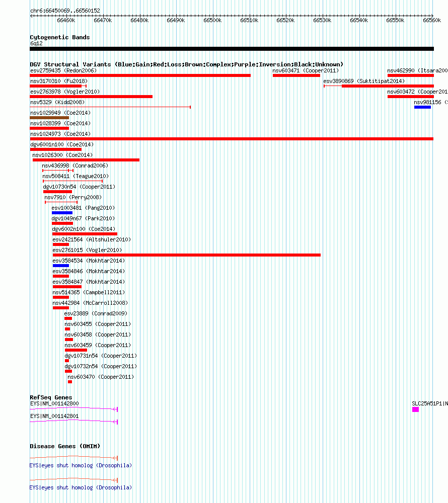Open dgv10730n54 (Cooper2011) variant
The height and width of the screenshot is (503, 448).
click(79, 187)
